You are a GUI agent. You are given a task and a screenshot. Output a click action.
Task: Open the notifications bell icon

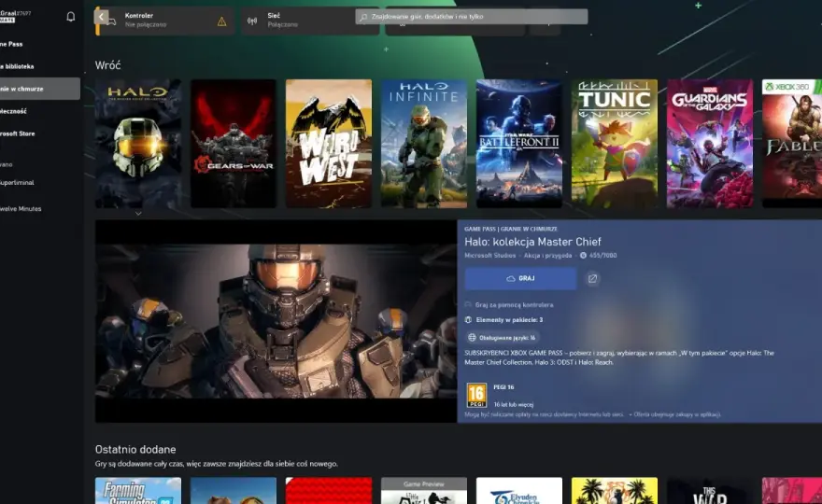click(x=71, y=17)
